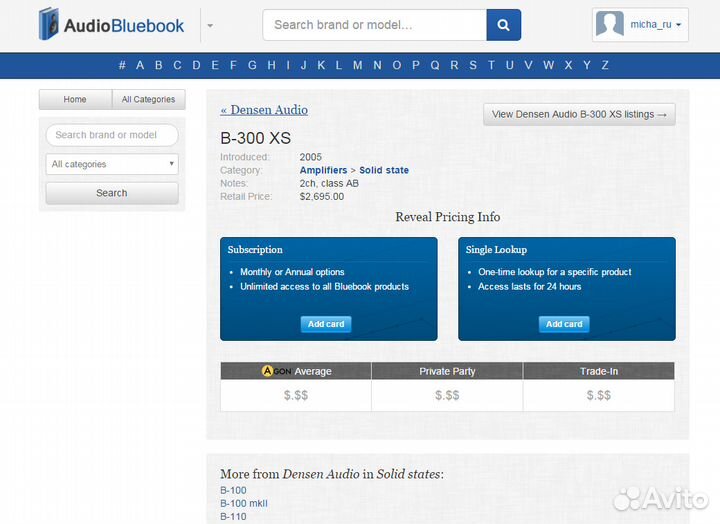Select letter U in the alphabet bar

click(x=510, y=65)
